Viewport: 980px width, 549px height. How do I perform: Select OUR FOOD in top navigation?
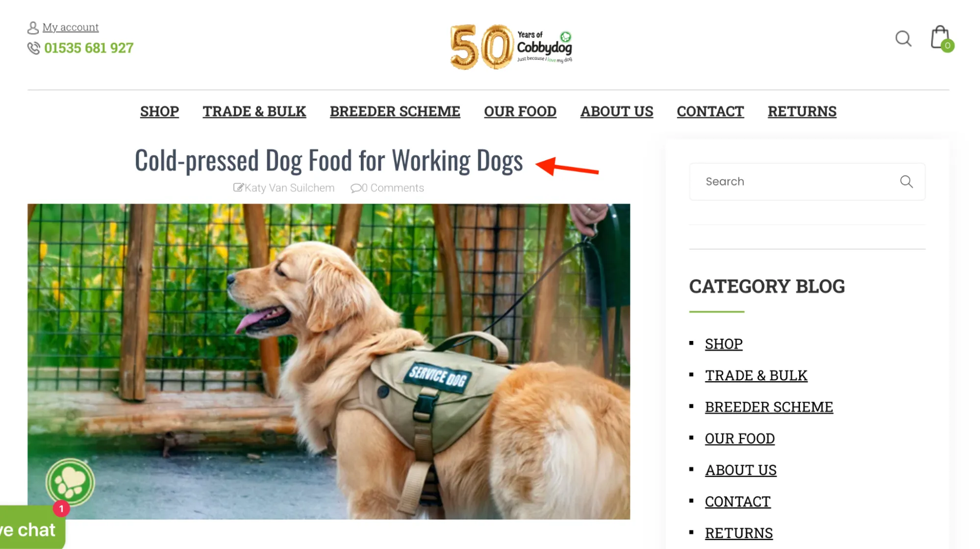pos(520,111)
